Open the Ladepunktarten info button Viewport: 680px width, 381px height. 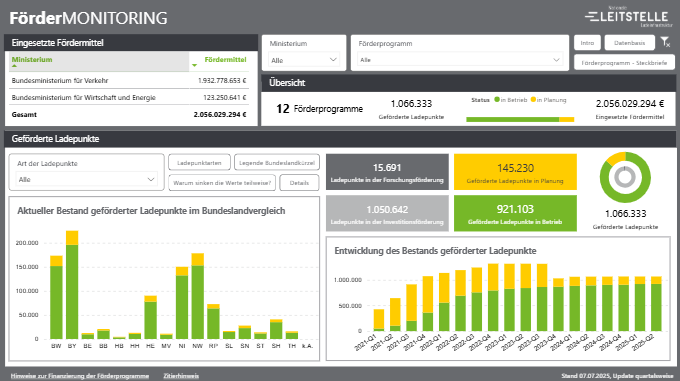tap(199, 163)
